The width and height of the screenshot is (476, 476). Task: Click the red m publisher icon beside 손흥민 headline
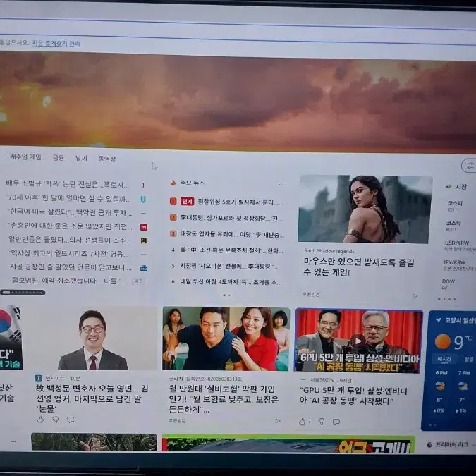point(144,227)
